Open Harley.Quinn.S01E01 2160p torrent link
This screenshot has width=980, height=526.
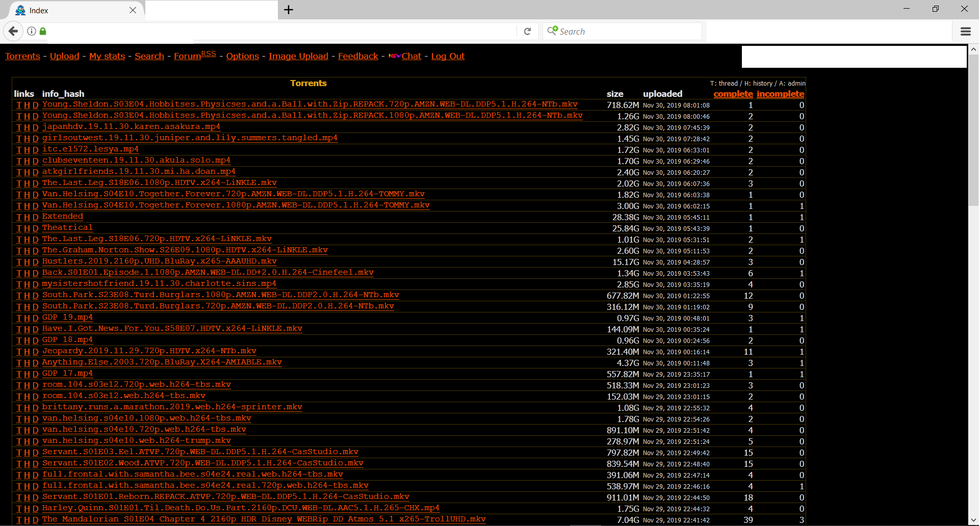241,508
